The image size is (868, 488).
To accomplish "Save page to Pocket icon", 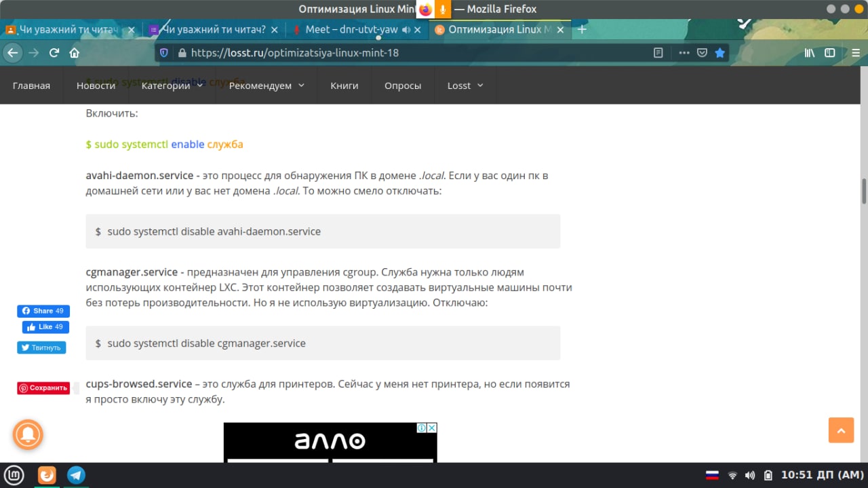I will click(x=703, y=52).
